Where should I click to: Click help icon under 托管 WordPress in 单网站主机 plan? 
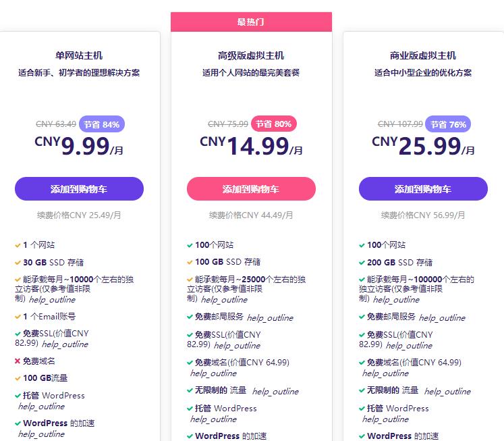pyautogui.click(x=41, y=407)
